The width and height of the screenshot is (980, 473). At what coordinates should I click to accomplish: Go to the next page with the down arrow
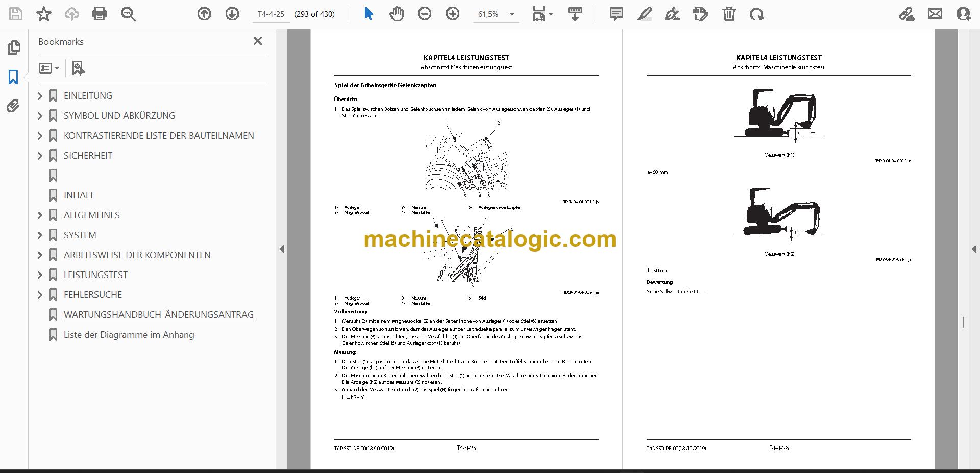coord(232,14)
